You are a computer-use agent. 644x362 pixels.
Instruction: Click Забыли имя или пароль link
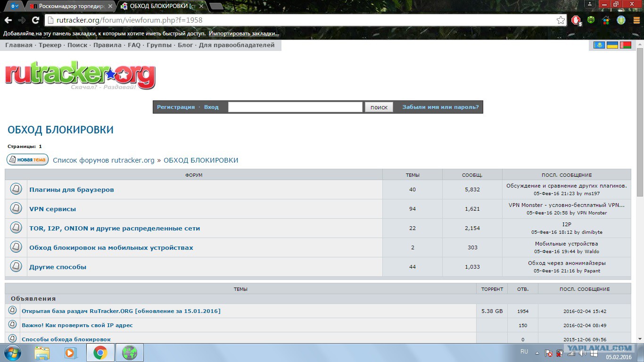(440, 107)
